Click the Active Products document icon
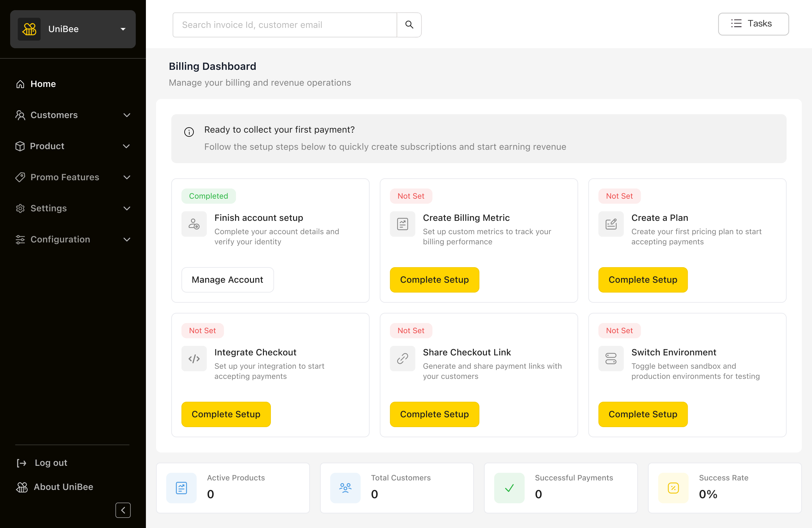Image resolution: width=812 pixels, height=528 pixels. click(181, 488)
